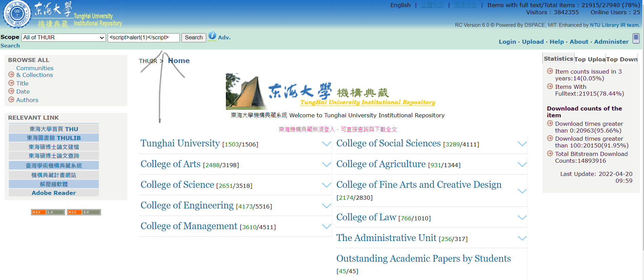The image size is (644, 280).
Task: Open the College of Social Sciences community
Action: 388,143
